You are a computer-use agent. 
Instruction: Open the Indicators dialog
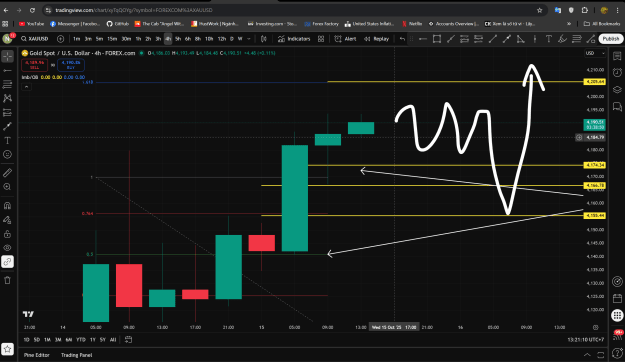pos(294,39)
